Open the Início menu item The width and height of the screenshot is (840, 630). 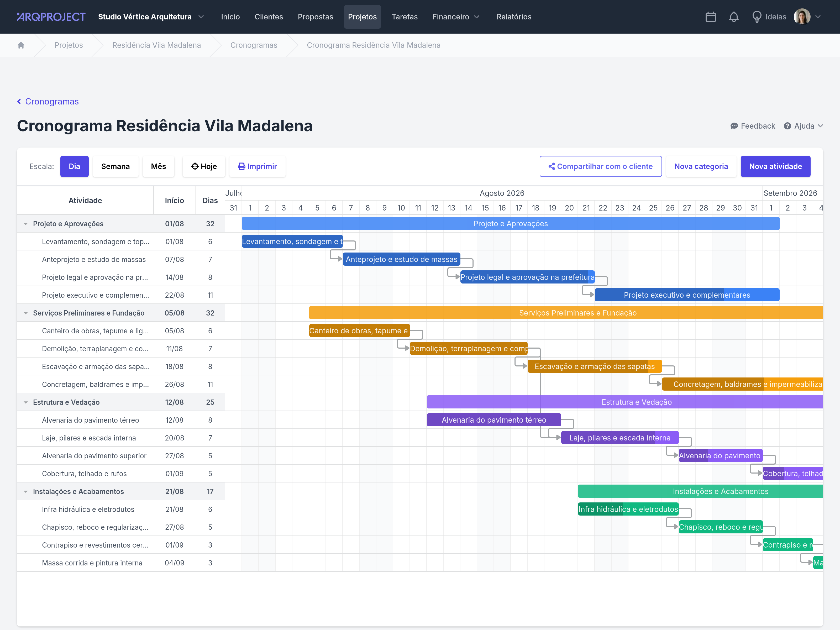[x=230, y=17]
